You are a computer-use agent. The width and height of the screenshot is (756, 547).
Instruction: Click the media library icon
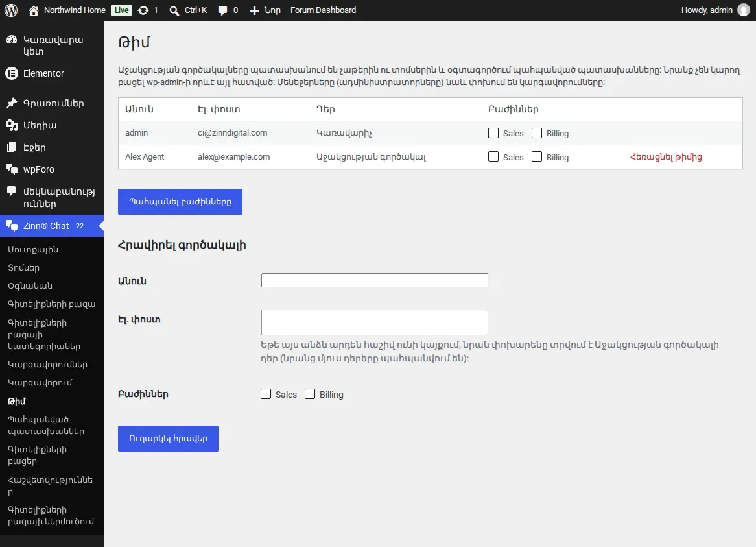[x=12, y=125]
